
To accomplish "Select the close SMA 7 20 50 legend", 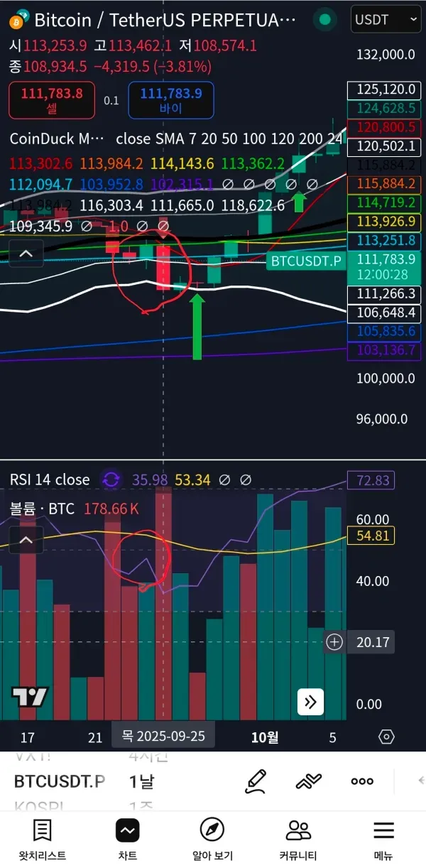I will (x=229, y=139).
